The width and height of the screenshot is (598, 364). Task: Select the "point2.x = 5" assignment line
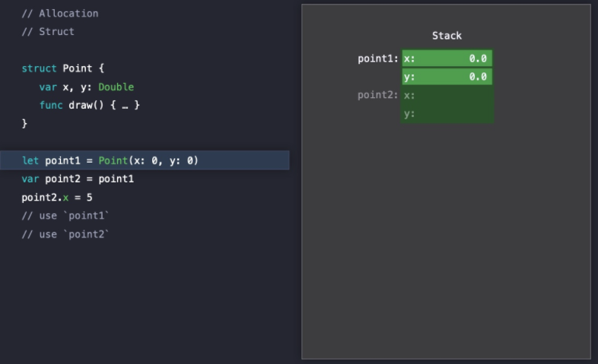point(57,197)
